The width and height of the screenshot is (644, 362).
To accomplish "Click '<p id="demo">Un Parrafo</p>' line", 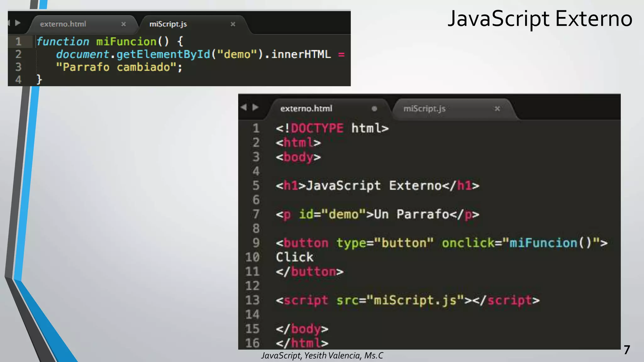I will [x=378, y=214].
